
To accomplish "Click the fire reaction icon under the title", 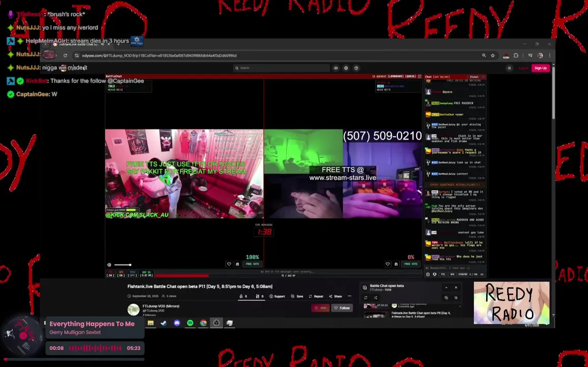I will coord(243,296).
